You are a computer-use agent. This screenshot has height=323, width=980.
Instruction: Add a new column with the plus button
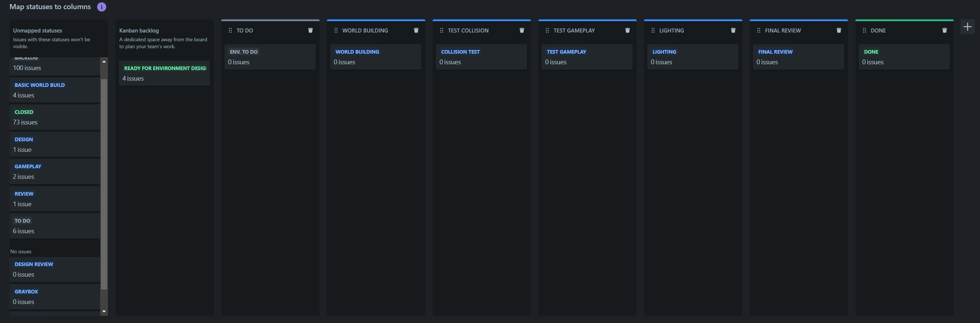pos(968,27)
